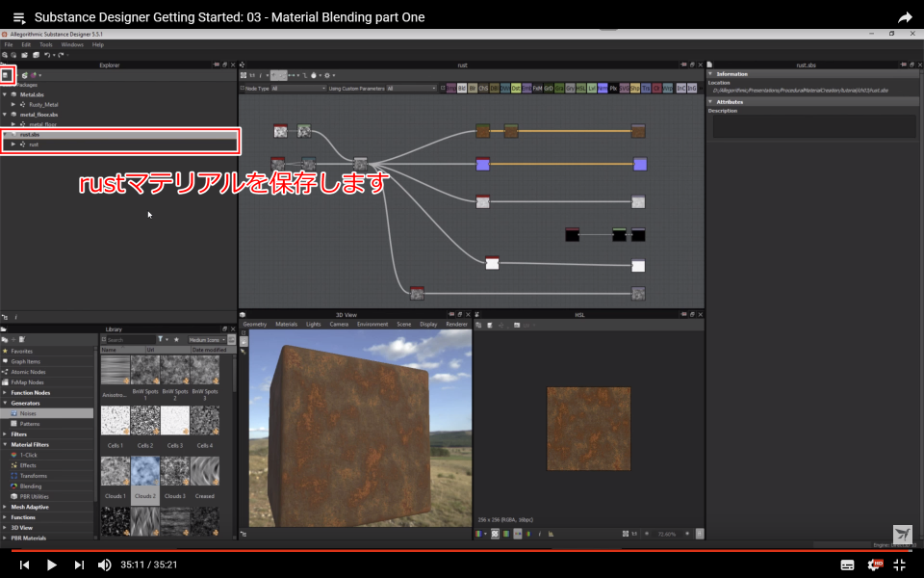Click the library favorites star icon
924x578 pixels.
175,340
